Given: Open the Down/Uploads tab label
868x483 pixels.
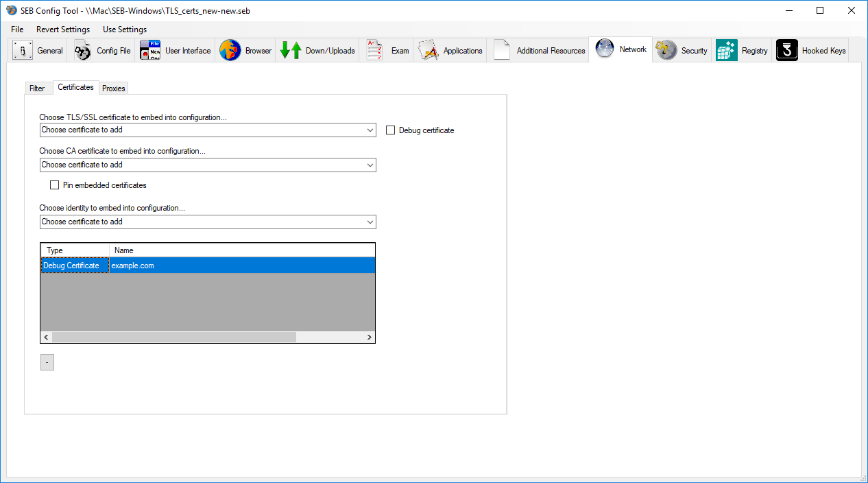Looking at the screenshot, I should pos(330,51).
